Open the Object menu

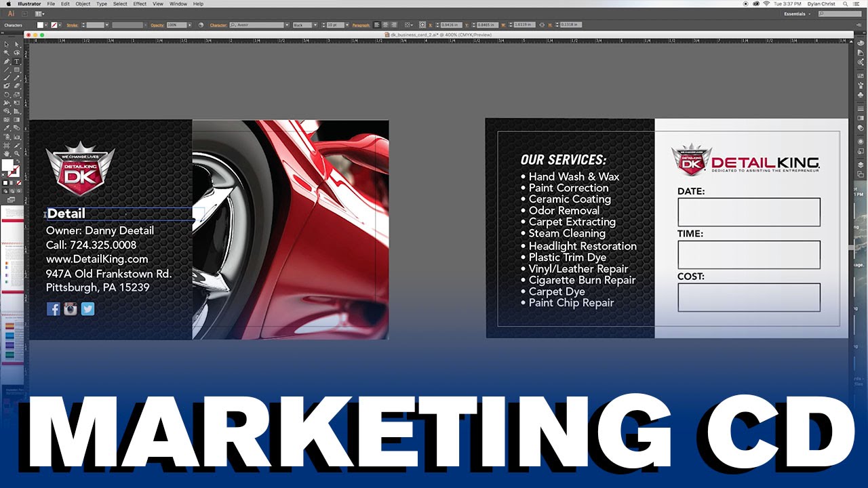pos(83,4)
